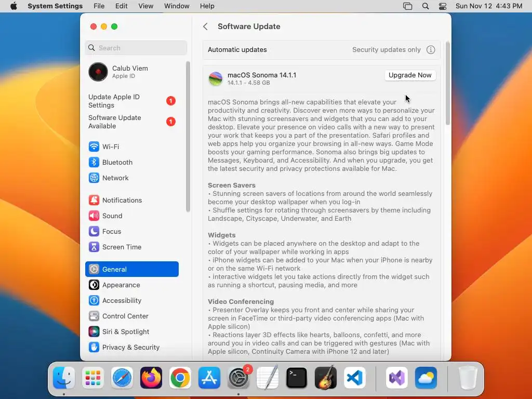
Task: Open App Store from the Dock
Action: pos(209,378)
